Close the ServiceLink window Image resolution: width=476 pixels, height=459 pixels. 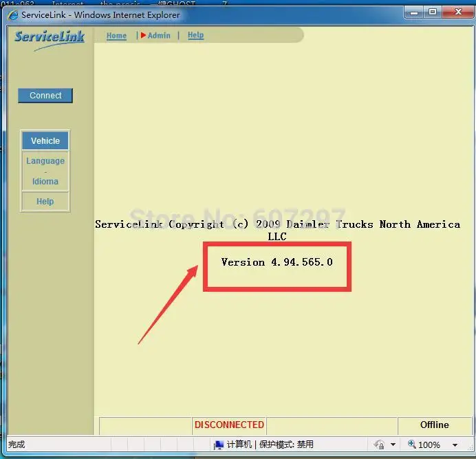click(458, 12)
